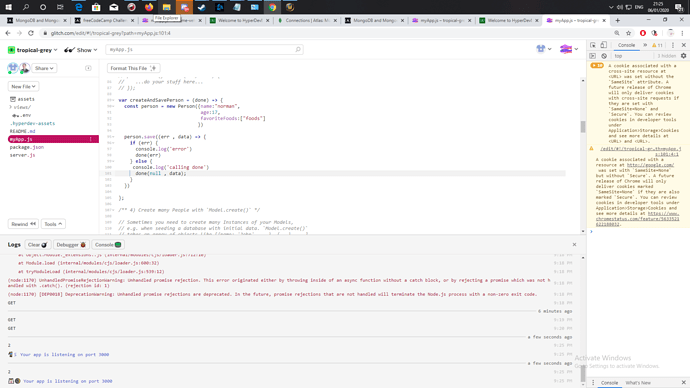This screenshot has height=388, width=690.
Task: Switch to What's New drawer tab
Action: (x=638, y=383)
